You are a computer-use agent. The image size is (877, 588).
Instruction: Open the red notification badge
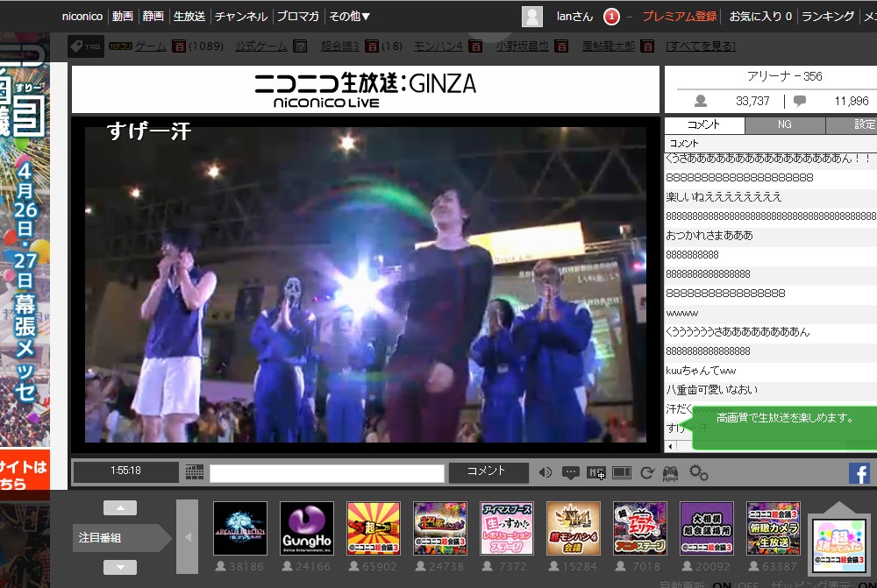point(611,17)
